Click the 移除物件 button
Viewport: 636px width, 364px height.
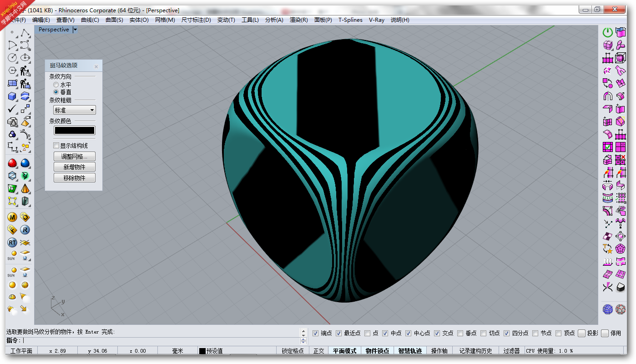tap(75, 178)
